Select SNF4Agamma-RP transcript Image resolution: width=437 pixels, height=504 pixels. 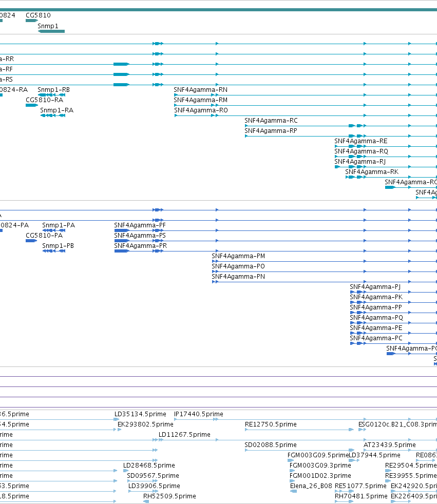coord(271,131)
